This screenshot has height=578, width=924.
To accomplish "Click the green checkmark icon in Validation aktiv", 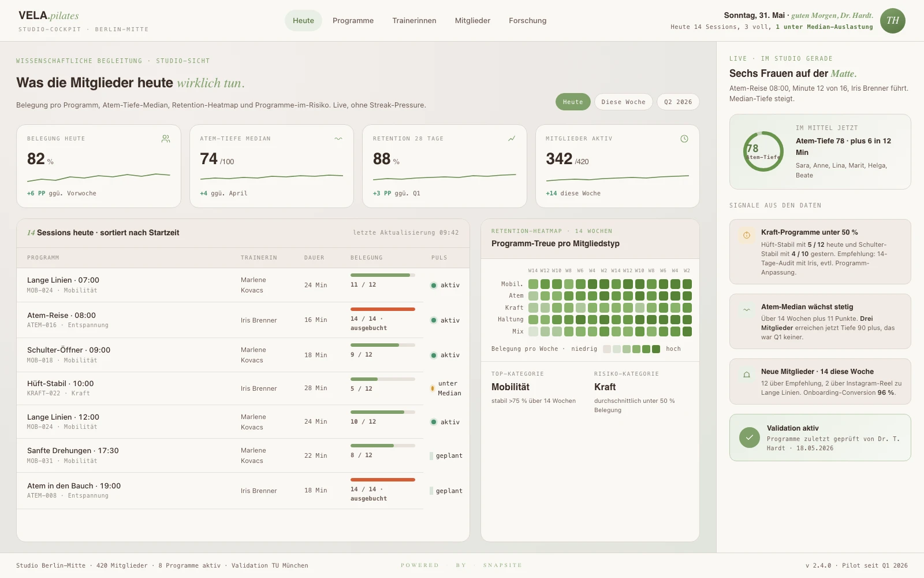I will 750,438.
